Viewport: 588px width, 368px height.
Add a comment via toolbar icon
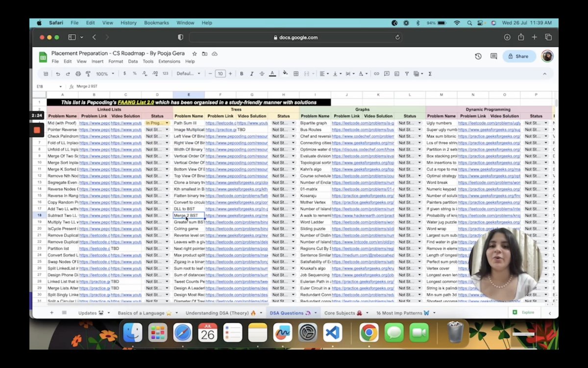[387, 74]
